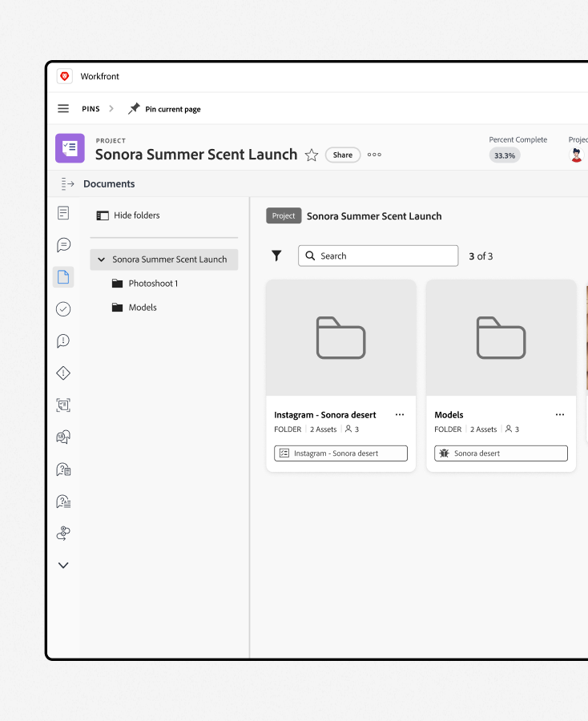Collapse the Sonora Summer Scent Launch tree node
Image resolution: width=588 pixels, height=721 pixels.
pos(101,260)
